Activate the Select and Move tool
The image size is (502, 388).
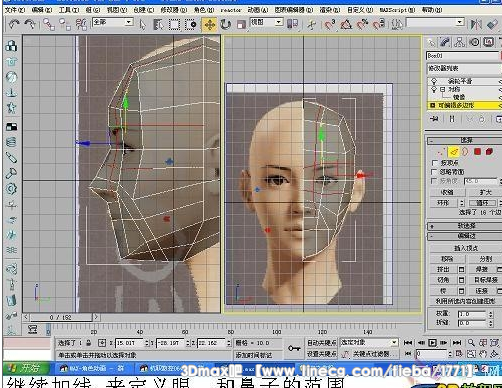[x=210, y=24]
